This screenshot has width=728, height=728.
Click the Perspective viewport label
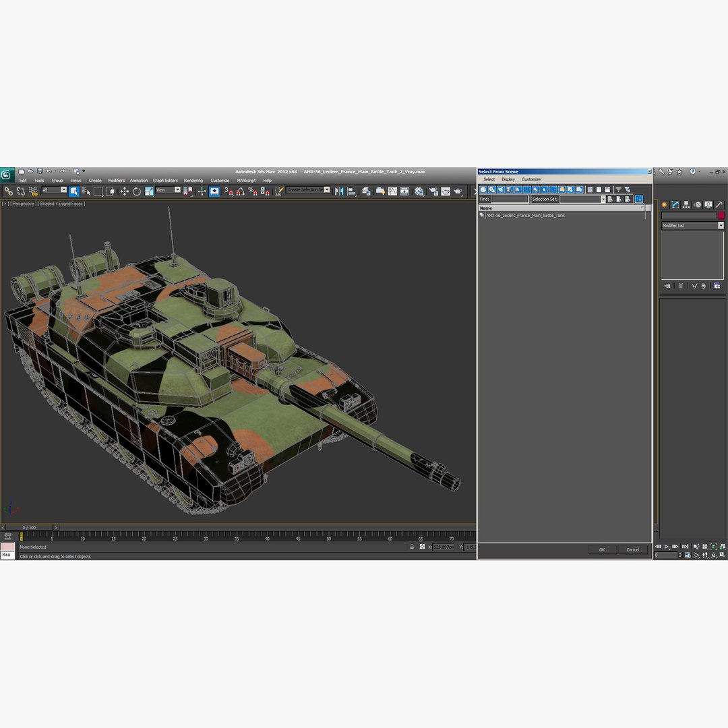coord(23,204)
